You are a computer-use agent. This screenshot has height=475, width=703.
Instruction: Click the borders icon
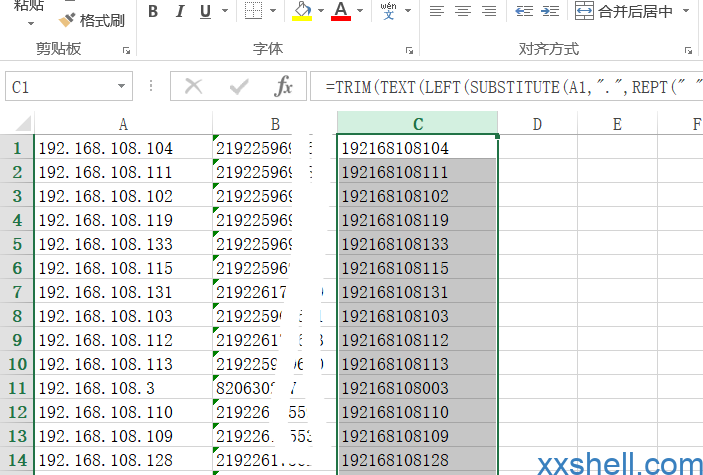254,12
